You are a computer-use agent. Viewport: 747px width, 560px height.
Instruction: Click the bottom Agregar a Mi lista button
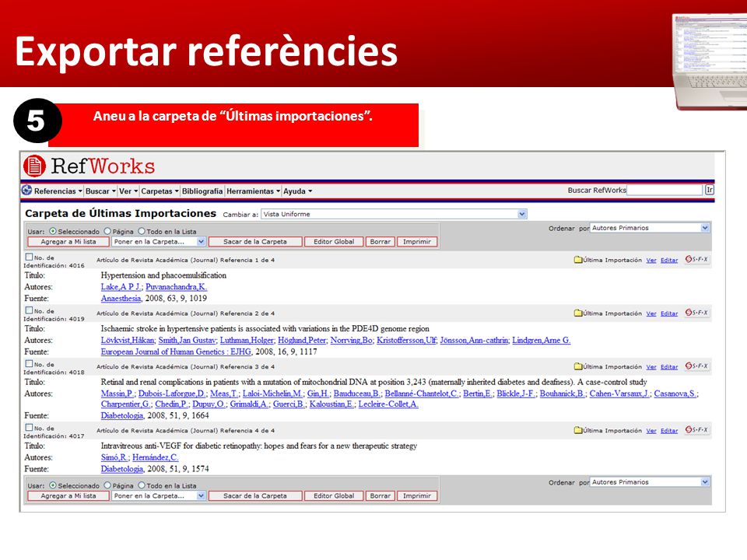[68, 495]
